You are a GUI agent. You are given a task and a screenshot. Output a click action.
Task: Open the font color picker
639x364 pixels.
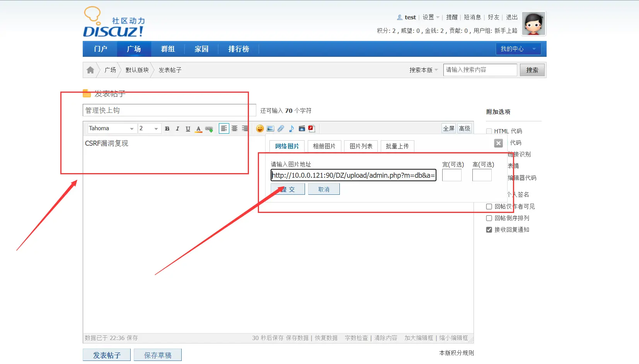pos(198,129)
